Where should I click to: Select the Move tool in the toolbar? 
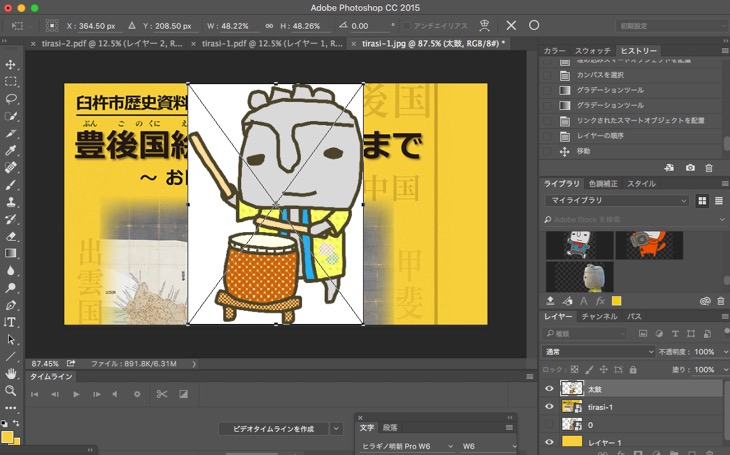coord(11,65)
